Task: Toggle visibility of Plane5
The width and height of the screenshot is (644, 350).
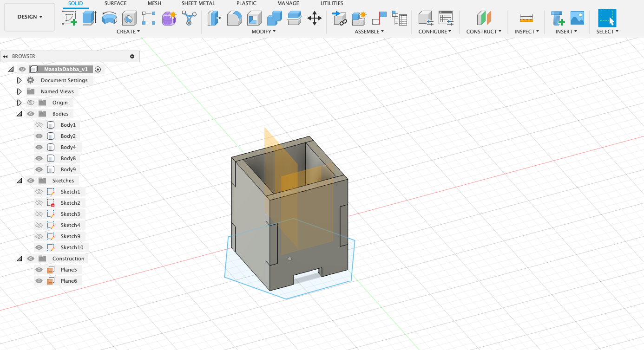Action: coord(39,270)
